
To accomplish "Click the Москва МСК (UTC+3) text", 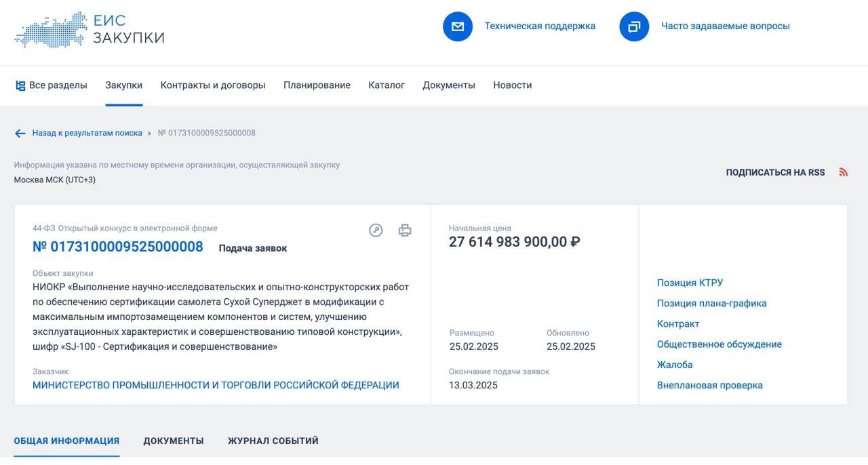I will (x=55, y=180).
